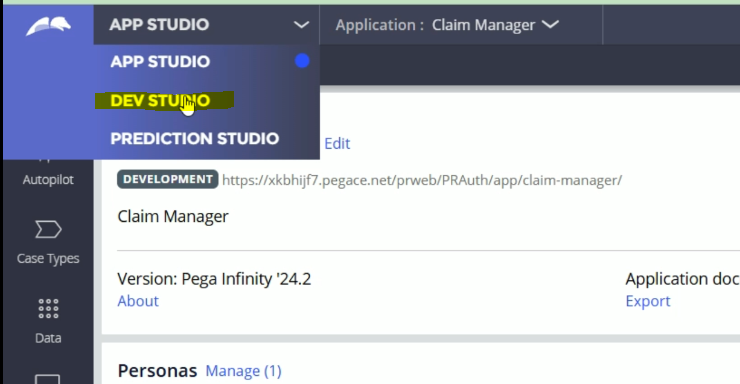This screenshot has height=384, width=740.
Task: Click the Personas section heading
Action: coord(157,371)
